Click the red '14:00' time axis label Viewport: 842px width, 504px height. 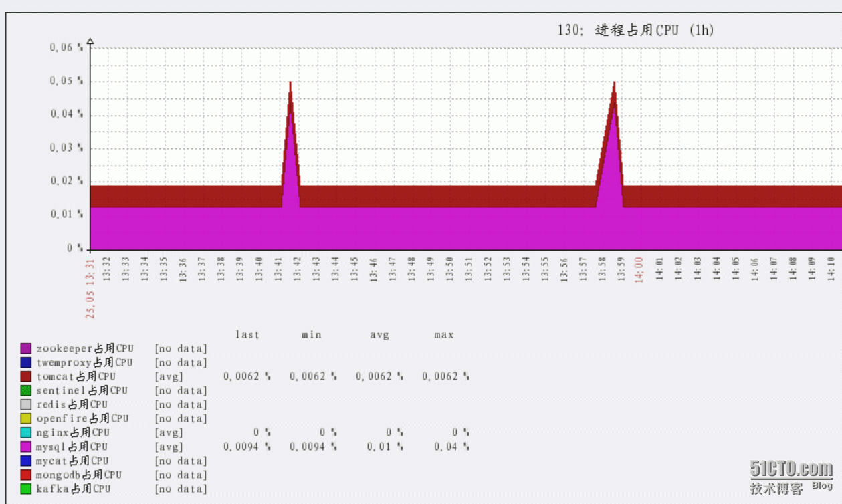point(639,269)
